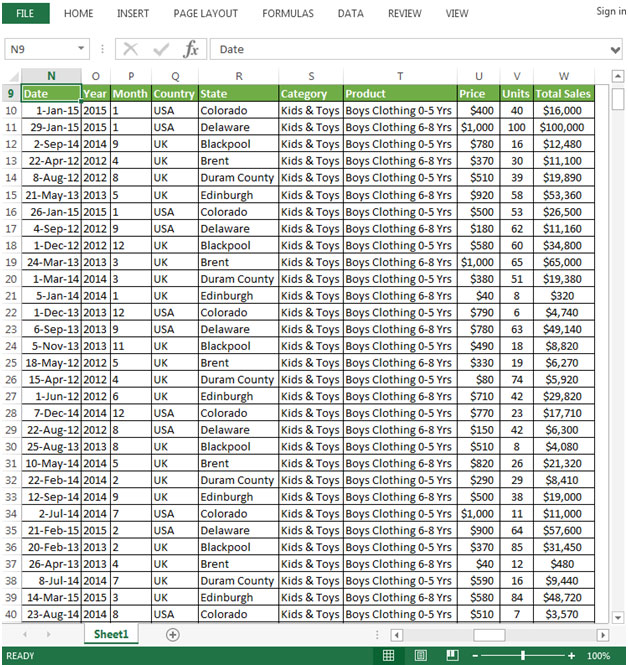Open the HOME ribbon tab
628x667 pixels.
pyautogui.click(x=78, y=14)
